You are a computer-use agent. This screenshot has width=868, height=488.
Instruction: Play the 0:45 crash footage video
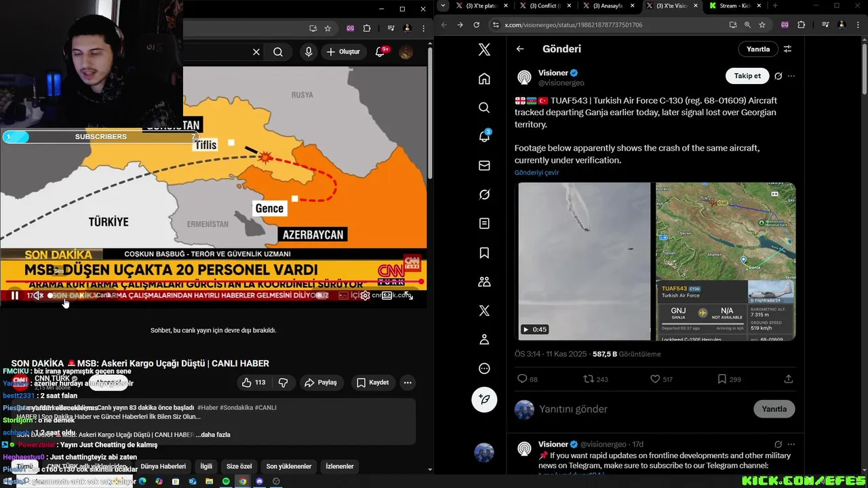point(584,261)
